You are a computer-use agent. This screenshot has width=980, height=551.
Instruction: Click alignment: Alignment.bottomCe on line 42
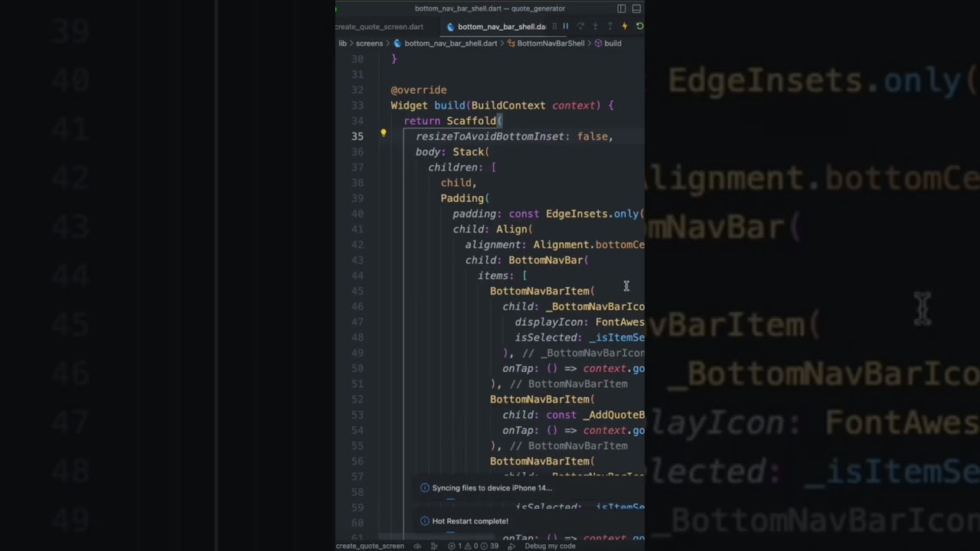[x=554, y=245]
